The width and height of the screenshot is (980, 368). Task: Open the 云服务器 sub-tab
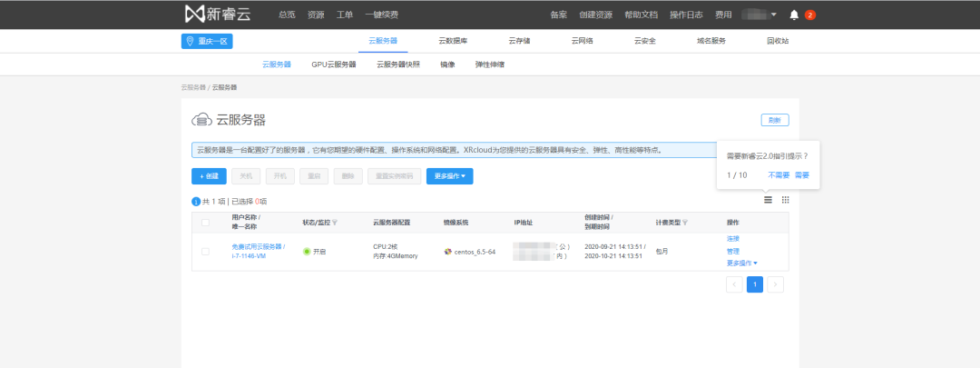pos(276,65)
